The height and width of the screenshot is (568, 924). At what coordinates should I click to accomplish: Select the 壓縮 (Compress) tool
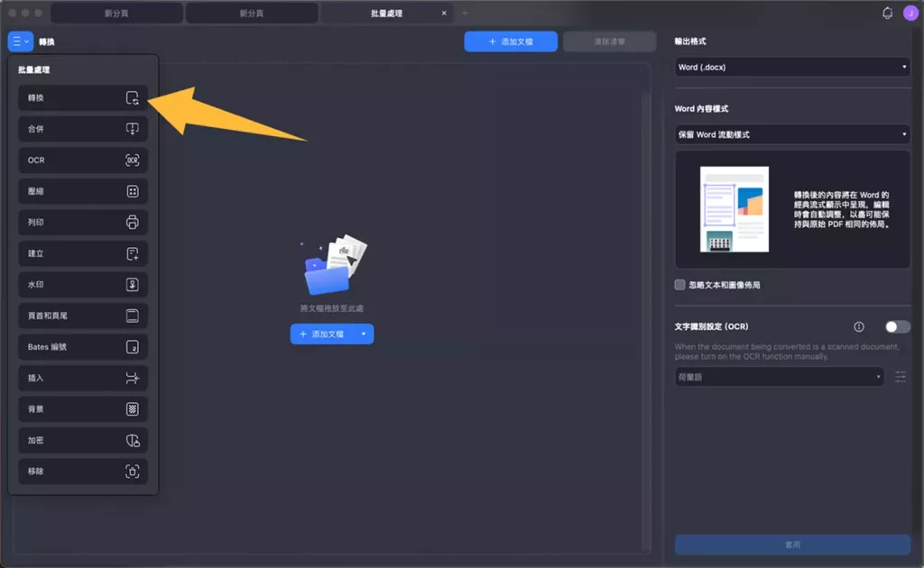(81, 190)
